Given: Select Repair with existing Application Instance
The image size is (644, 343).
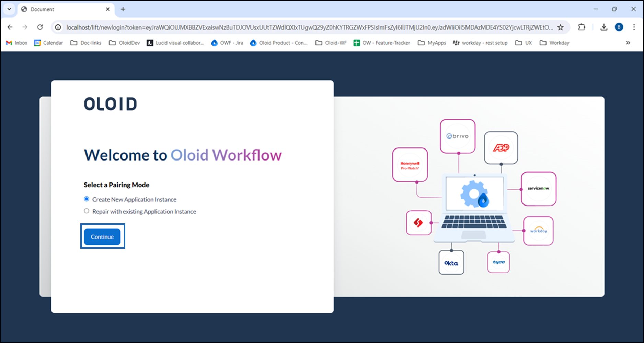Looking at the screenshot, I should pos(87,211).
